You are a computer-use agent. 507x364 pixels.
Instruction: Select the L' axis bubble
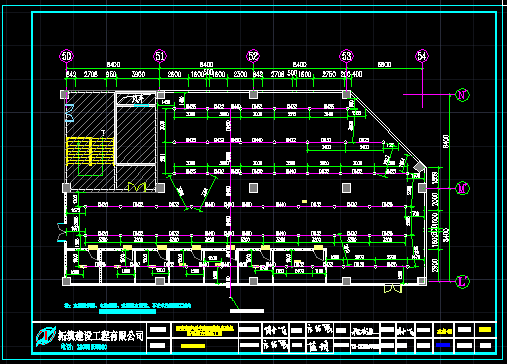coord(462,282)
